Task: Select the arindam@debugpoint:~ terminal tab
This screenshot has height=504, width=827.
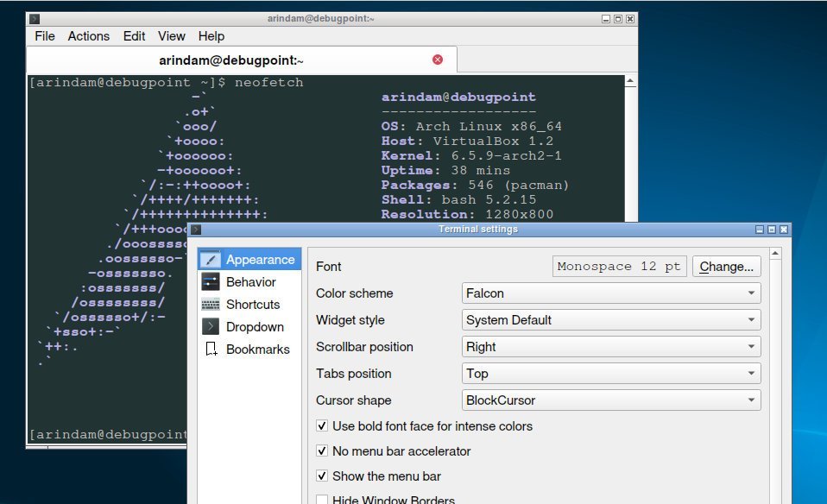Action: (242, 60)
